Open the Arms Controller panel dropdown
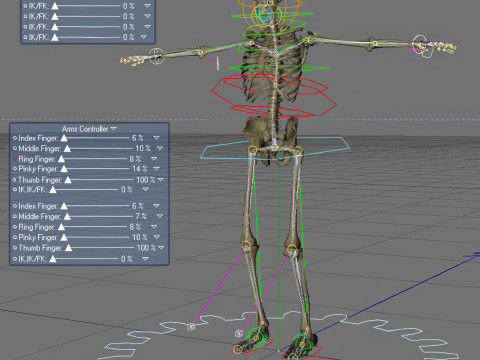 [113, 129]
